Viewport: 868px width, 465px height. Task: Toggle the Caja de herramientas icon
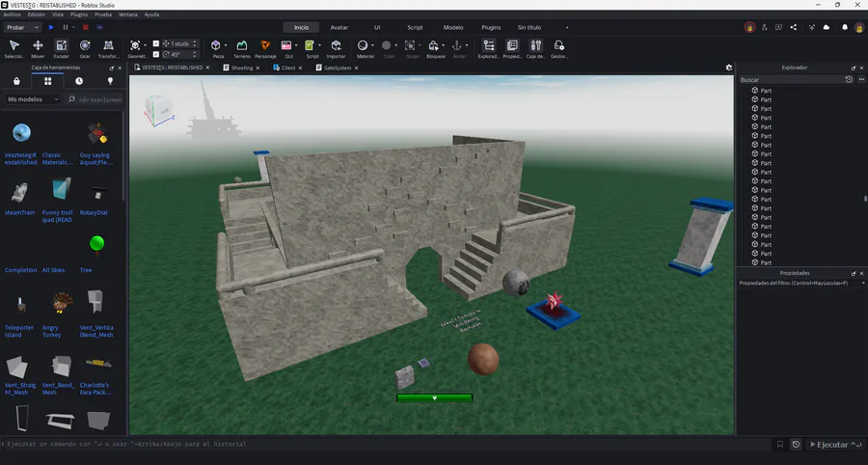pyautogui.click(x=535, y=48)
